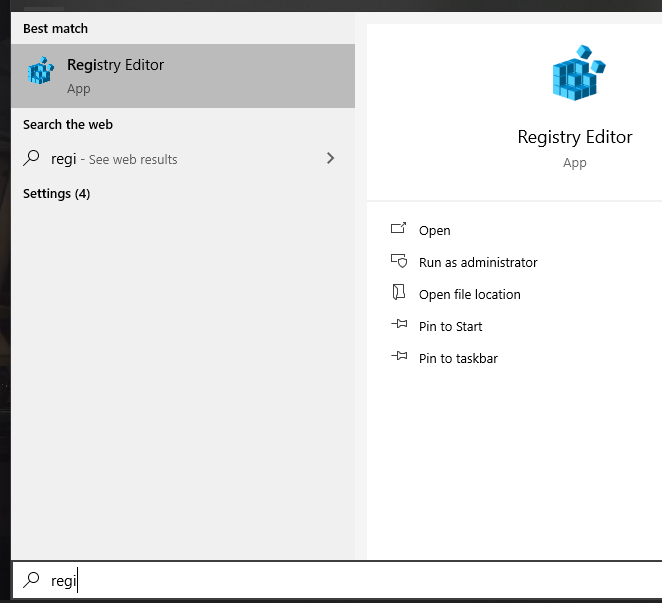Click Open in the Registry Editor actions

(x=434, y=231)
